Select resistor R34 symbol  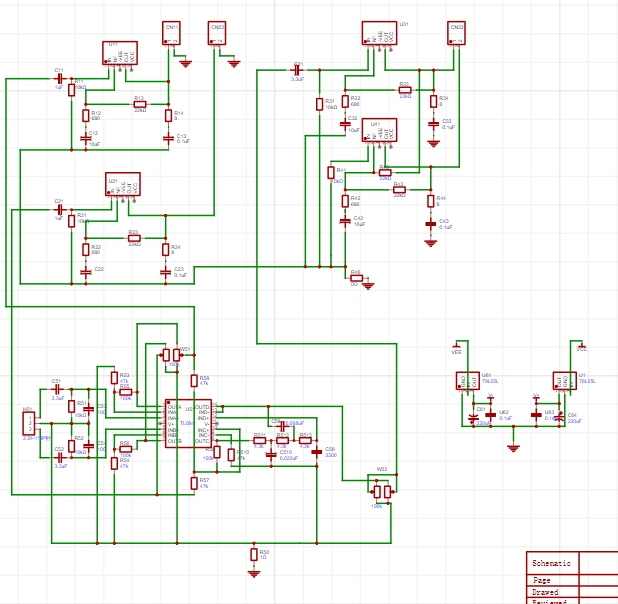[434, 101]
